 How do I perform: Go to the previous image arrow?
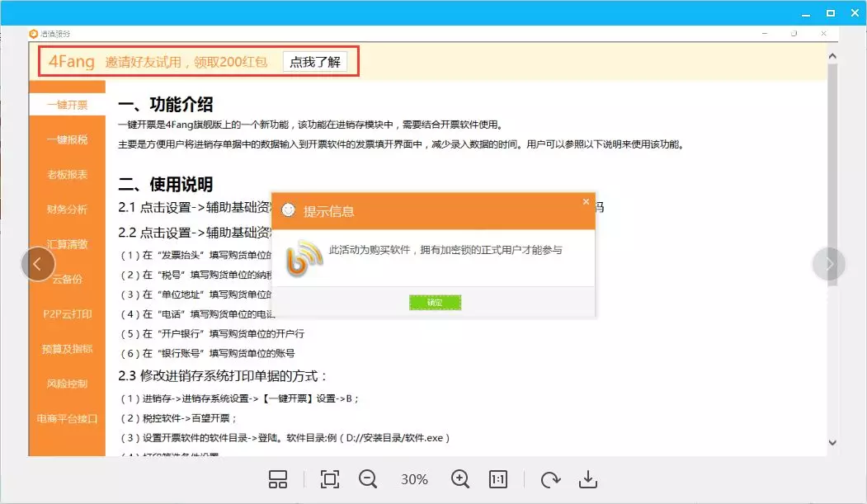click(38, 264)
